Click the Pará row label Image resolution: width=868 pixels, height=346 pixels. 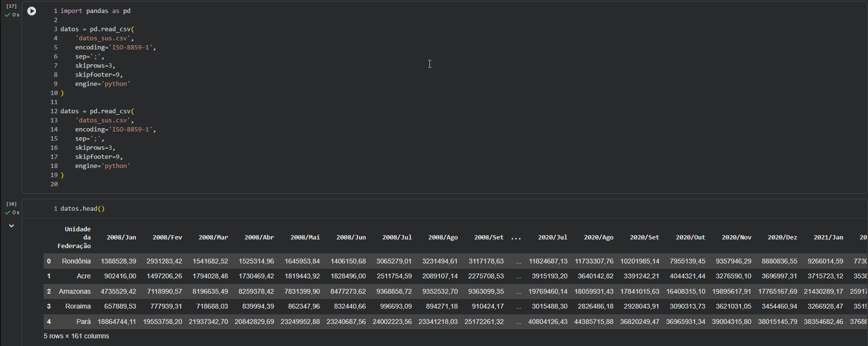pos(83,322)
